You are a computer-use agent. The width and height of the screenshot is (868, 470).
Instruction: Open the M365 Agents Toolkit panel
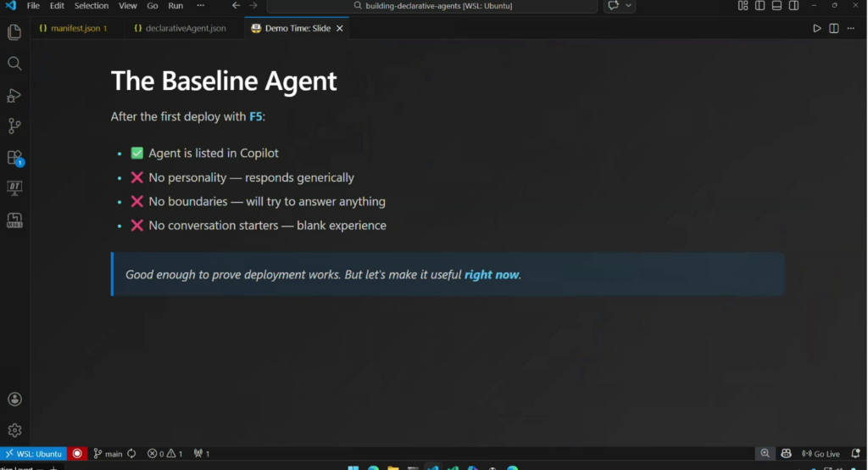14,220
